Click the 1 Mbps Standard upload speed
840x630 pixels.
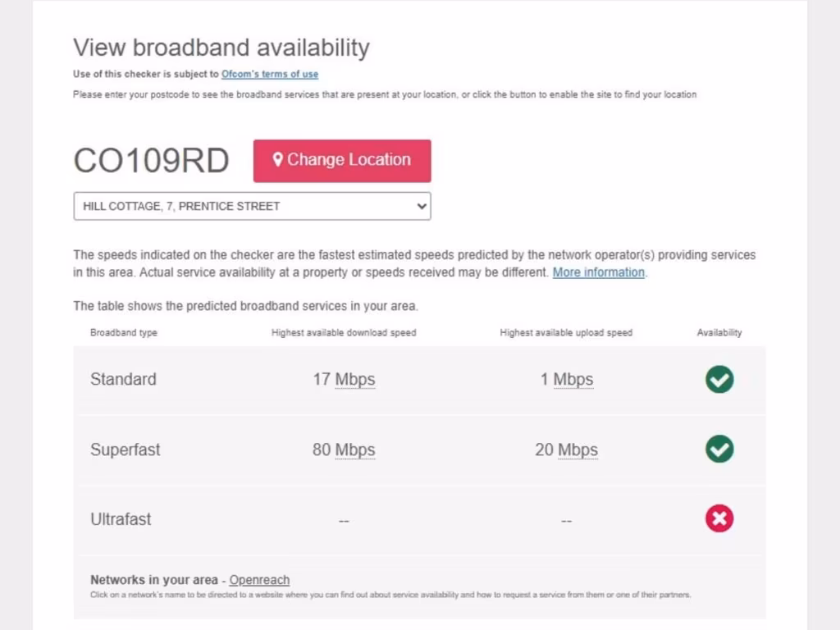point(566,380)
